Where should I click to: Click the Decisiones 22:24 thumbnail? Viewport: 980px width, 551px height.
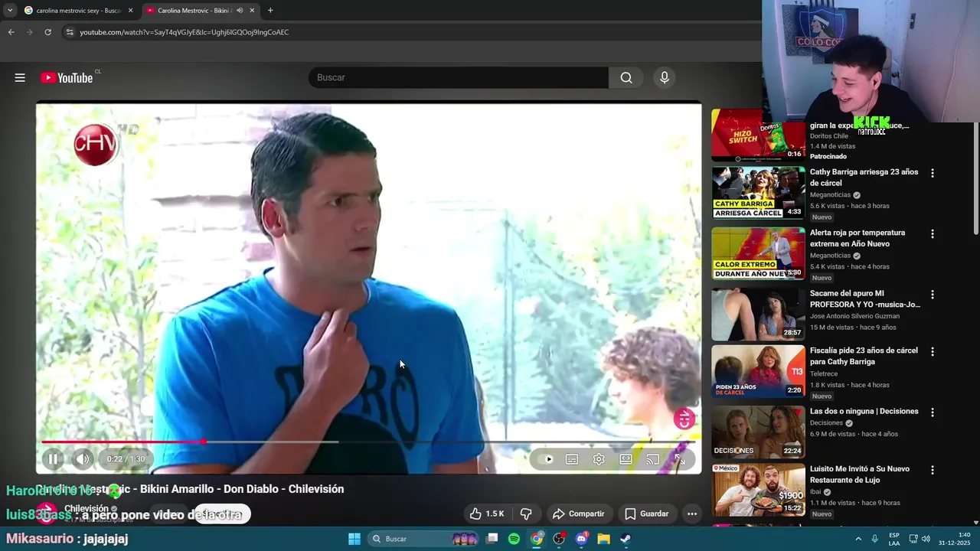click(x=758, y=432)
